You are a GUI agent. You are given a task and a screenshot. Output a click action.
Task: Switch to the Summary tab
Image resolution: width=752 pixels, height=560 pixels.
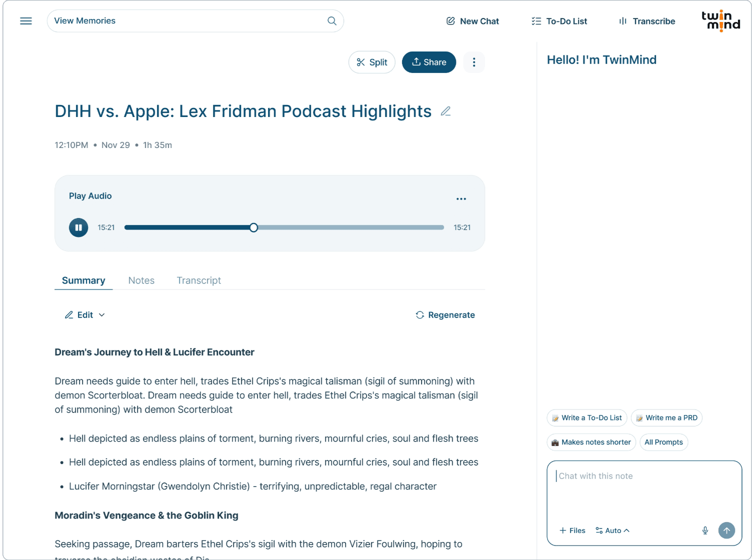tap(83, 280)
